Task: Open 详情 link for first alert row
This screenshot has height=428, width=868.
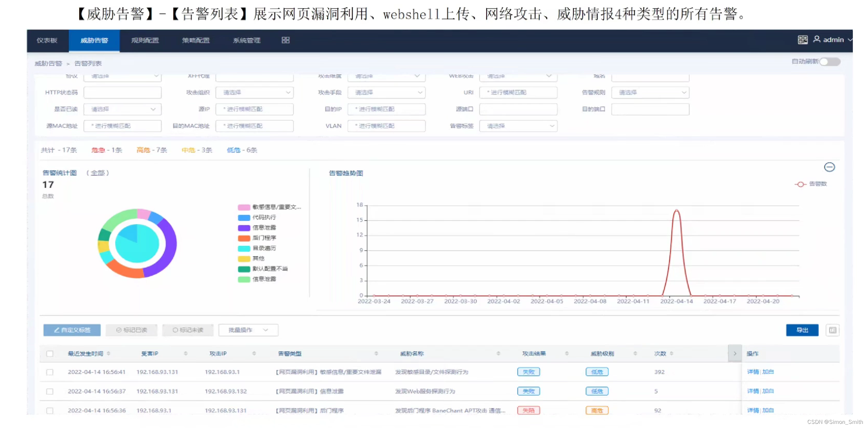Action: (753, 372)
